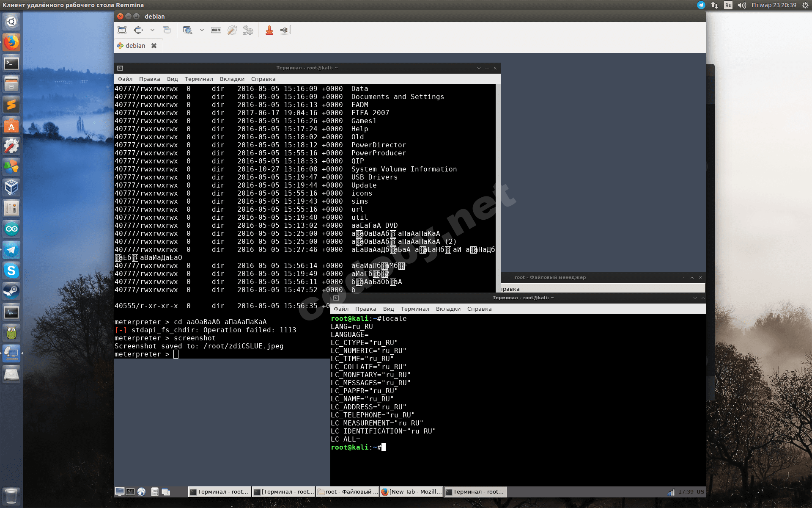The width and height of the screenshot is (812, 508).
Task: Disconnect the remote session plug icon
Action: pos(285,30)
